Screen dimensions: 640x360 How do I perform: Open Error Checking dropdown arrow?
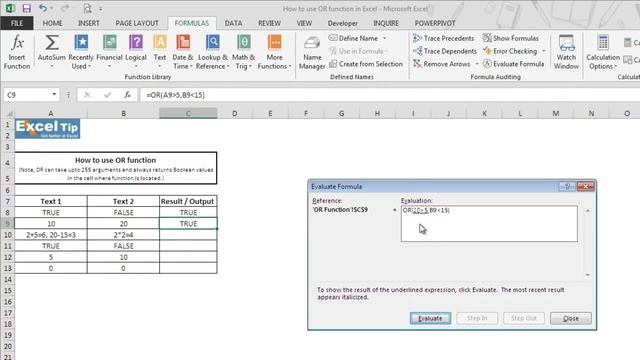pos(544,51)
